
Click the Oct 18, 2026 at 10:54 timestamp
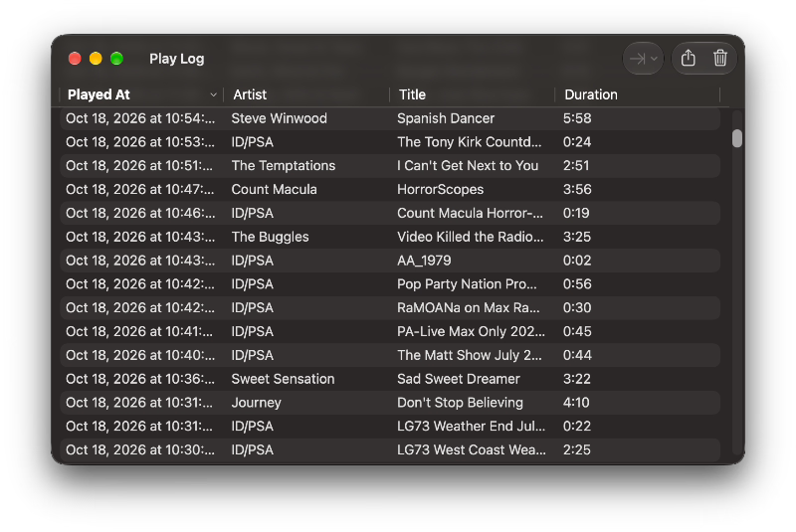click(x=140, y=118)
